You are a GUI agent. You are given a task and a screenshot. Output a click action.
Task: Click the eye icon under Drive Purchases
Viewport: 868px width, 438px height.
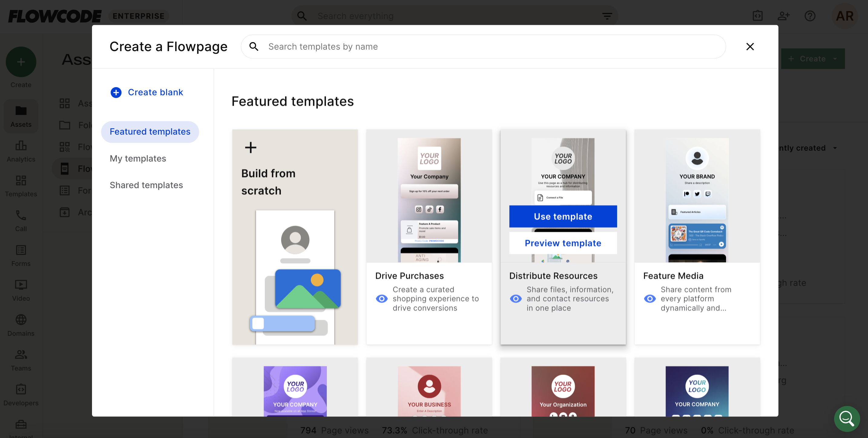[381, 299]
